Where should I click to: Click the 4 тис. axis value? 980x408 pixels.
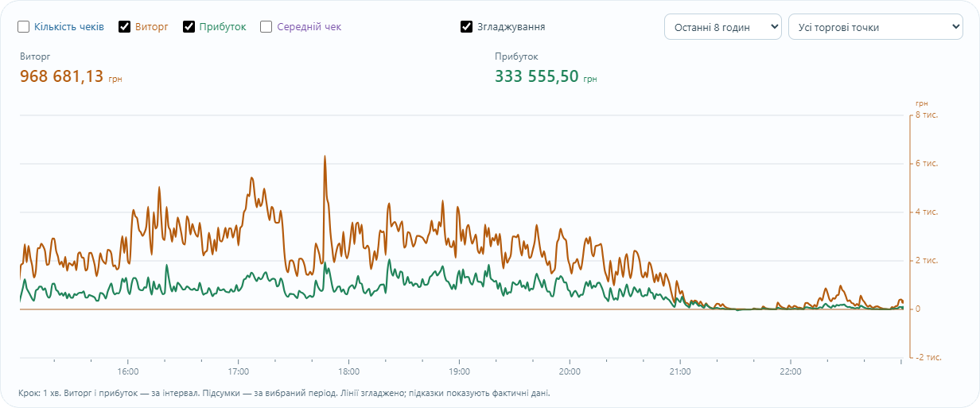pyautogui.click(x=927, y=212)
